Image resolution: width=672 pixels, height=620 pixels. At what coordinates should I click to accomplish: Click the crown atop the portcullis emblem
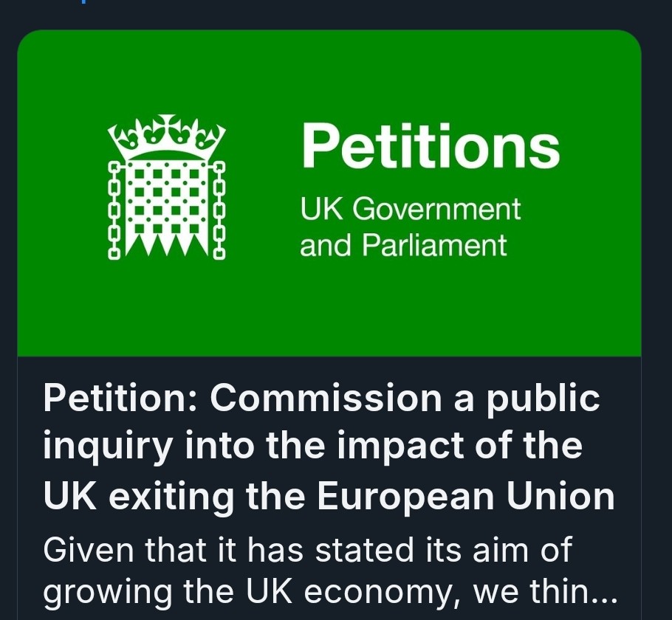[166, 137]
